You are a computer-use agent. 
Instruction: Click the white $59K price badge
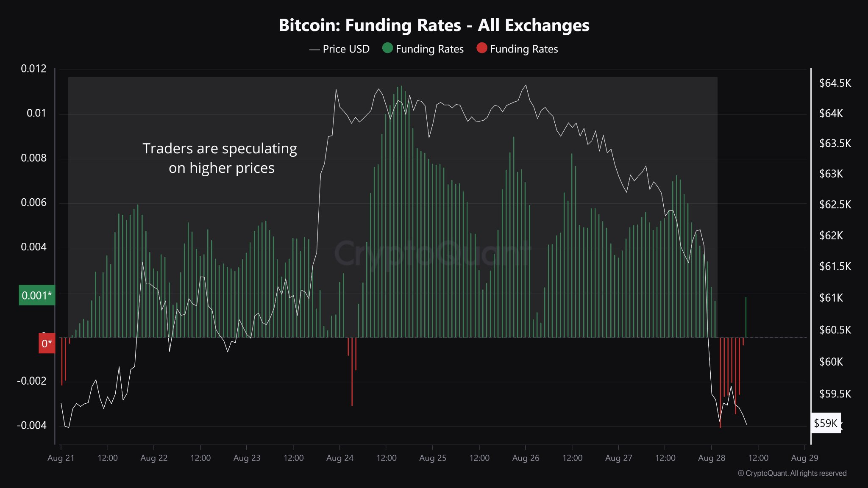point(825,423)
